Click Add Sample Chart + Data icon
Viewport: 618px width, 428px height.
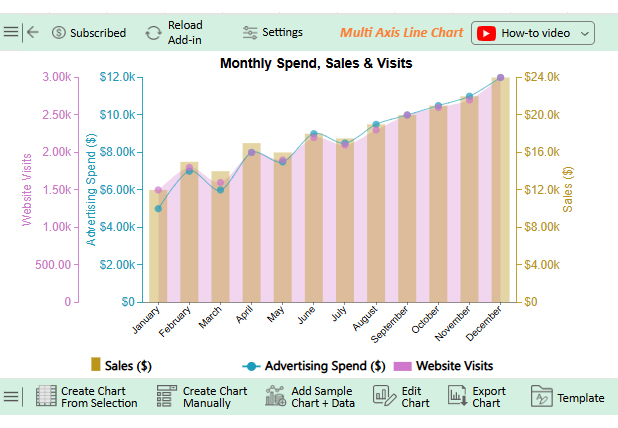pyautogui.click(x=276, y=396)
